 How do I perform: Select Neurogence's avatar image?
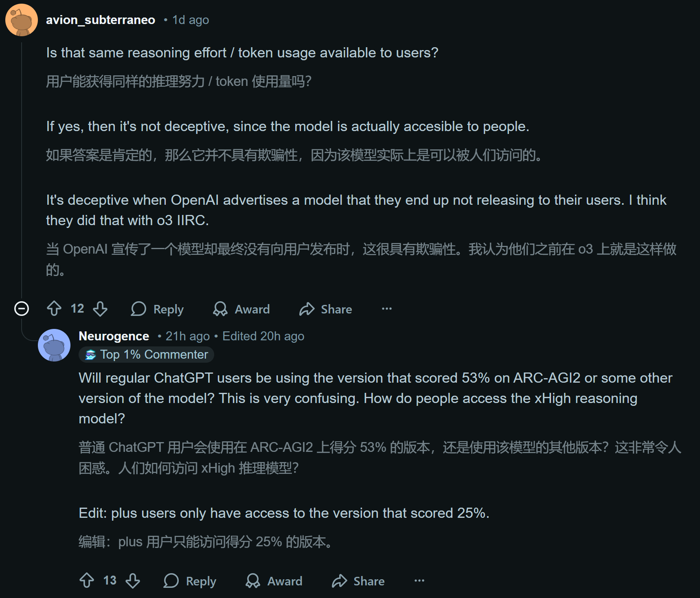pos(54,344)
